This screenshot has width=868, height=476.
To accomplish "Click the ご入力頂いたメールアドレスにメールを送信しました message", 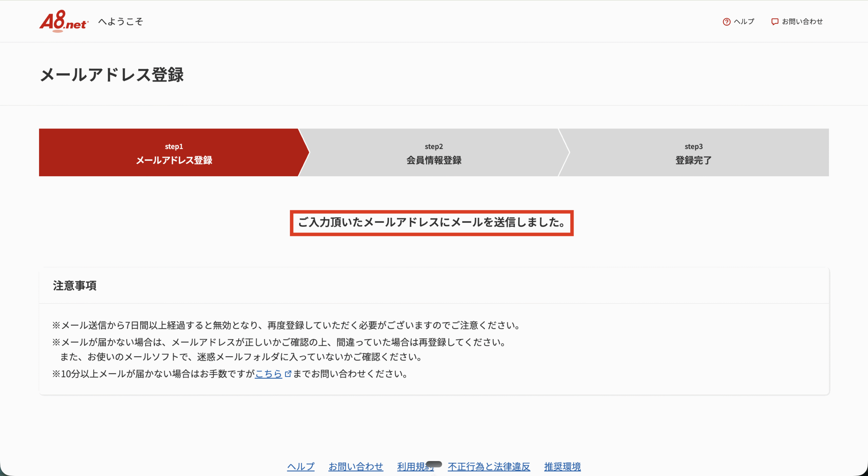I will click(432, 223).
